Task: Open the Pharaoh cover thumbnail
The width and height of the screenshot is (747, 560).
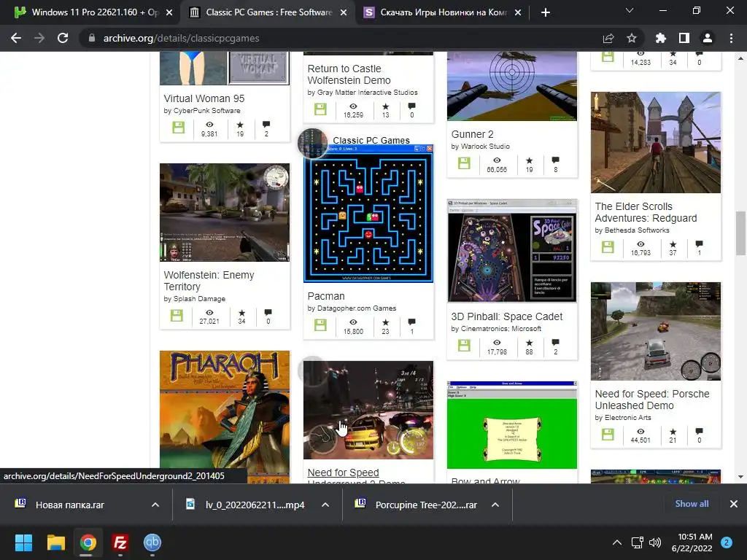Action: (225, 416)
